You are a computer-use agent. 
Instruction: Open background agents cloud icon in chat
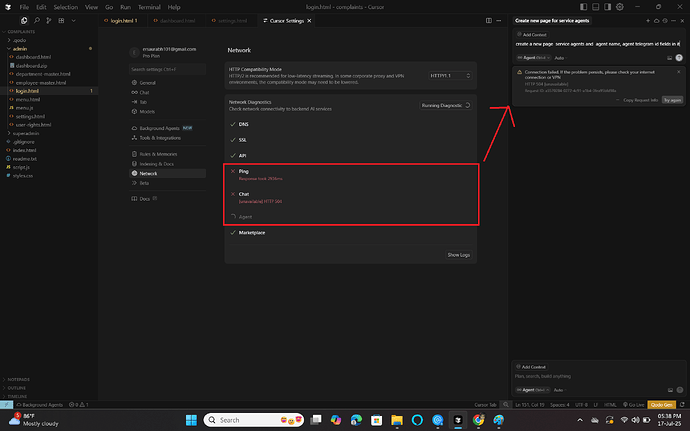coord(657,21)
